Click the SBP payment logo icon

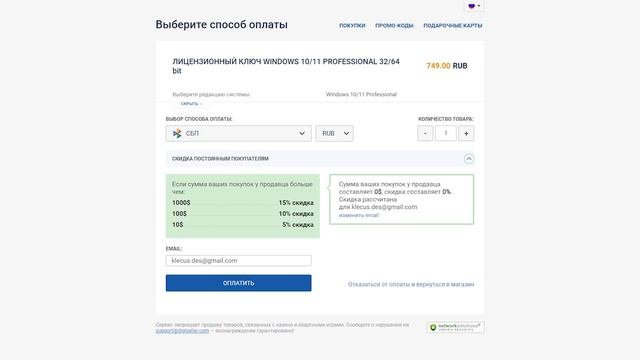[x=177, y=133]
